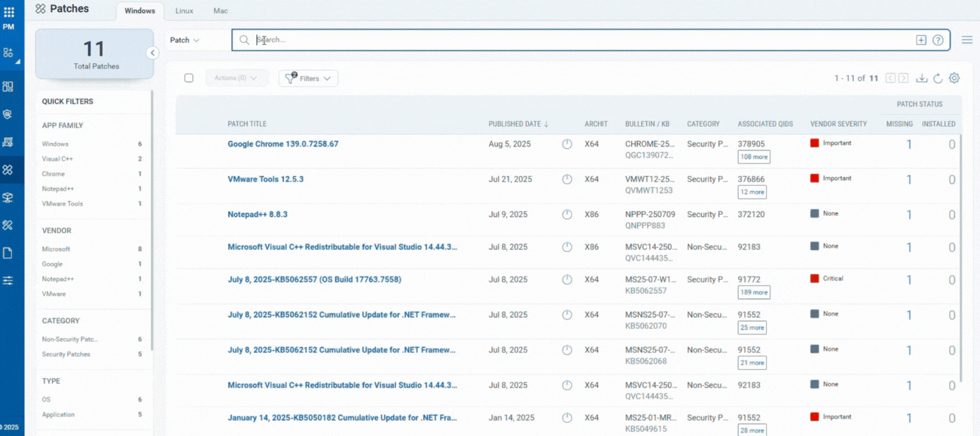The height and width of the screenshot is (436, 980).
Task: Open VMware Tools 12.5.3 patch
Action: click(x=265, y=180)
